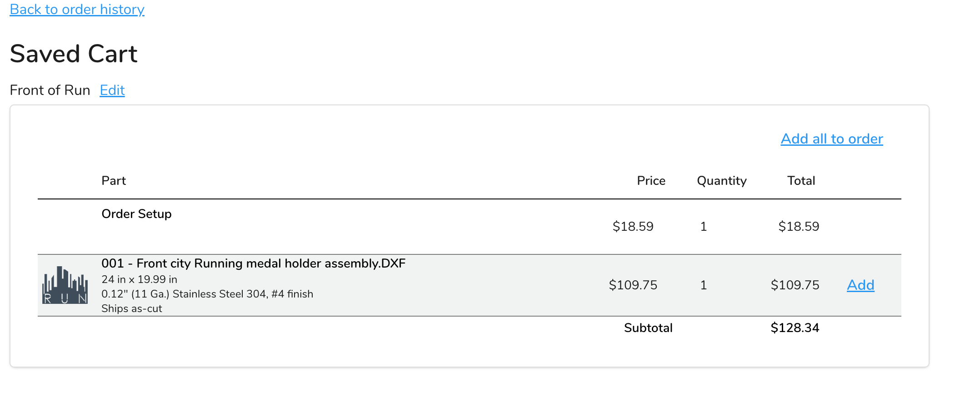Image resolution: width=980 pixels, height=417 pixels.
Task: Select the Part column header
Action: [114, 180]
